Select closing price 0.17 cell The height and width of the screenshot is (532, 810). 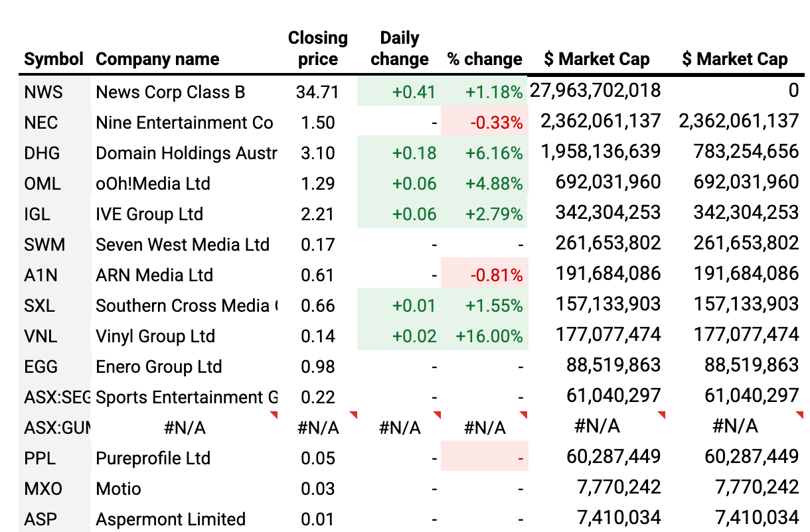point(317,244)
